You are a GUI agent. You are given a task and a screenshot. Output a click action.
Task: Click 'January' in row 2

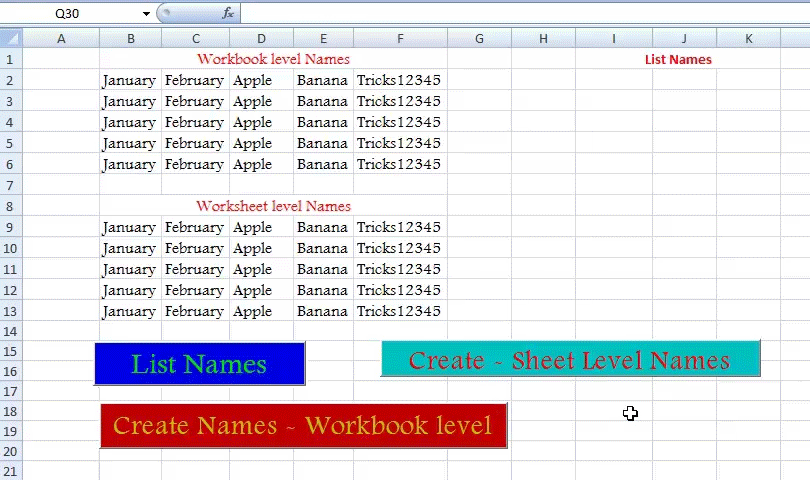pos(129,81)
